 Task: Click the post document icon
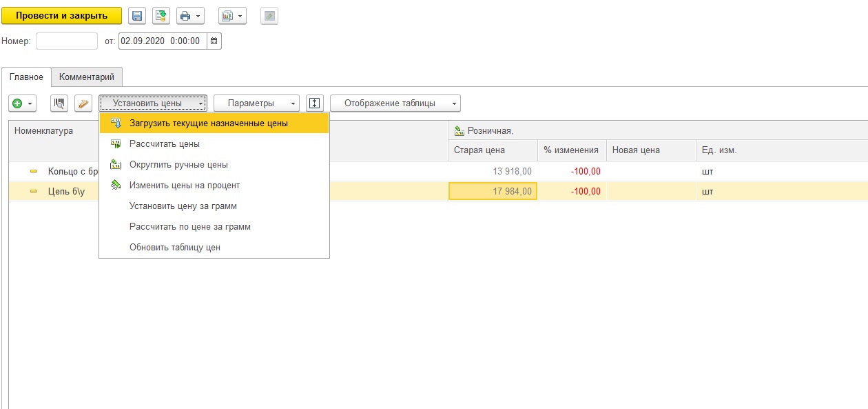161,16
